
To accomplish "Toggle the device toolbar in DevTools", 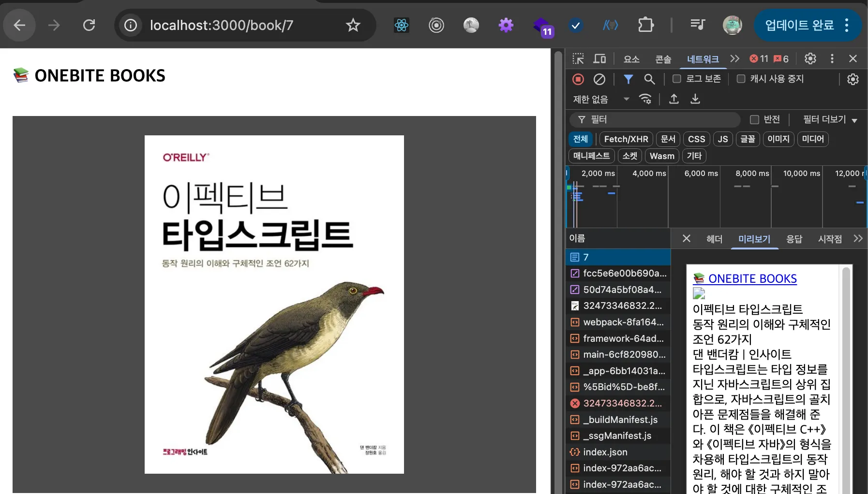I will coord(600,58).
